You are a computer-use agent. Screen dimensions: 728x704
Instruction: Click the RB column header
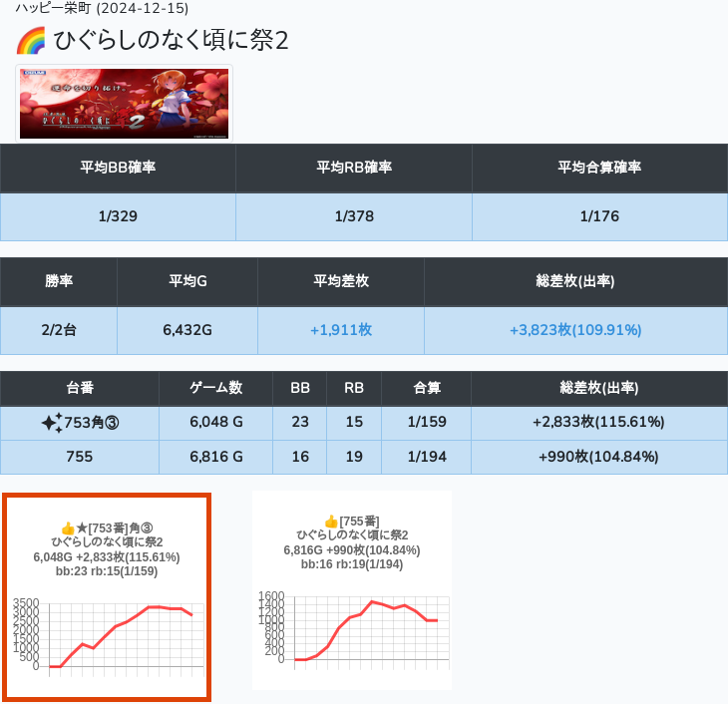point(353,388)
